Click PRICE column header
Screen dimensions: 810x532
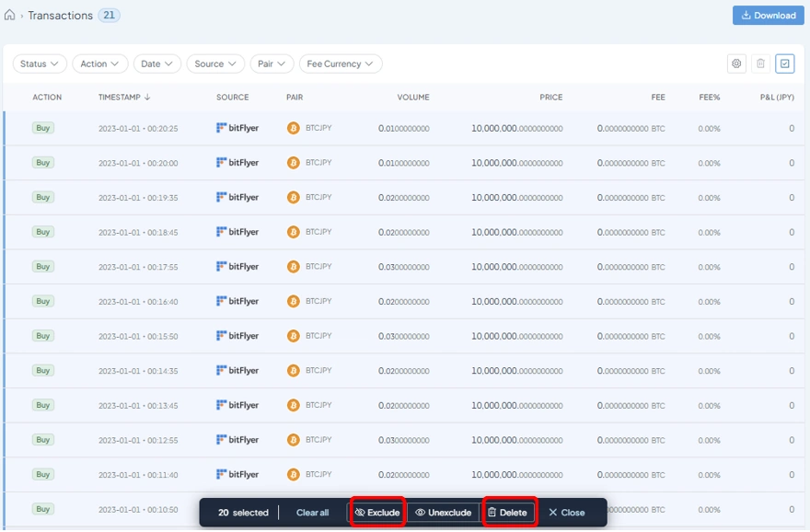[x=551, y=97]
